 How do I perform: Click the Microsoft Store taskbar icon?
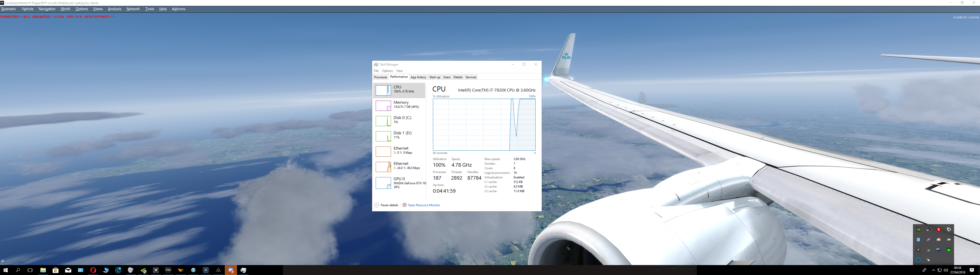(x=55, y=270)
